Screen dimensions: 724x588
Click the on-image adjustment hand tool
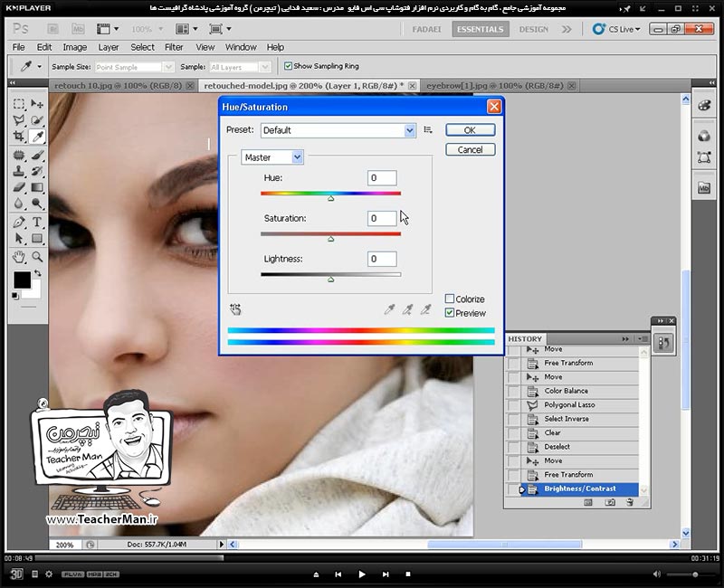(x=235, y=309)
